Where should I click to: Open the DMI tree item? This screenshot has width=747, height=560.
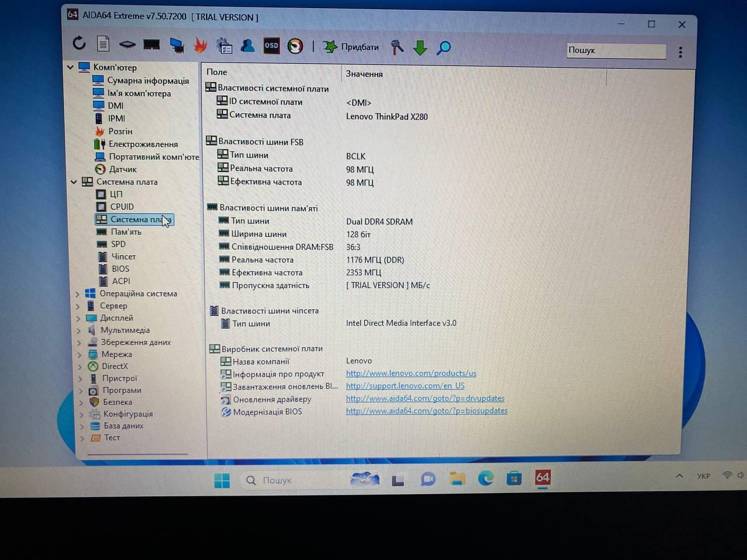pyautogui.click(x=116, y=106)
